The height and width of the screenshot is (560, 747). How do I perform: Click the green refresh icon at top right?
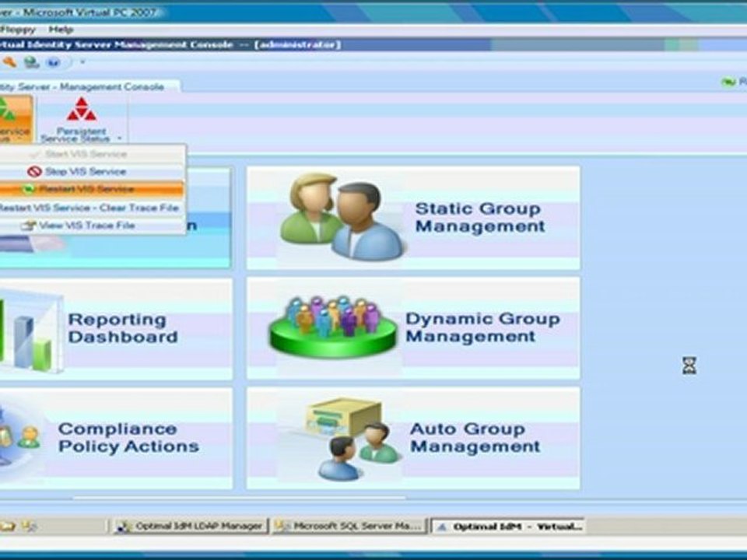click(x=728, y=82)
